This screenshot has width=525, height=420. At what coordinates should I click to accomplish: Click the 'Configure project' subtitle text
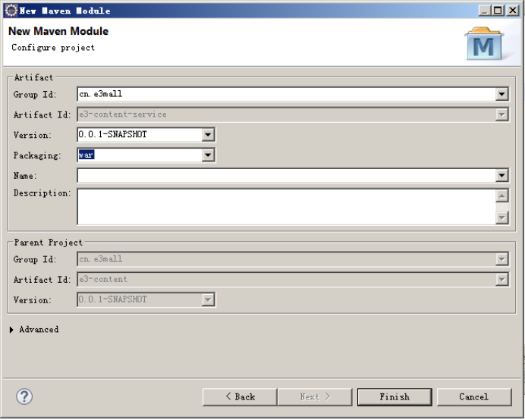(x=53, y=48)
